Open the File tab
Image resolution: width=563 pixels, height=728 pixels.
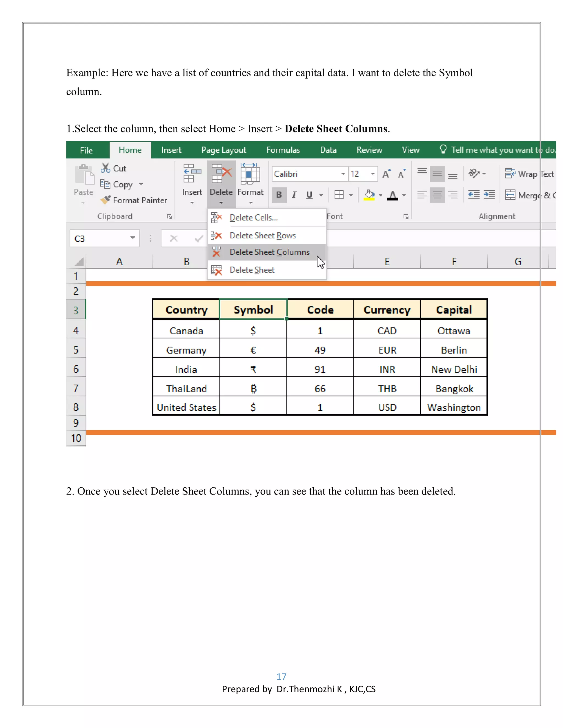pos(86,150)
